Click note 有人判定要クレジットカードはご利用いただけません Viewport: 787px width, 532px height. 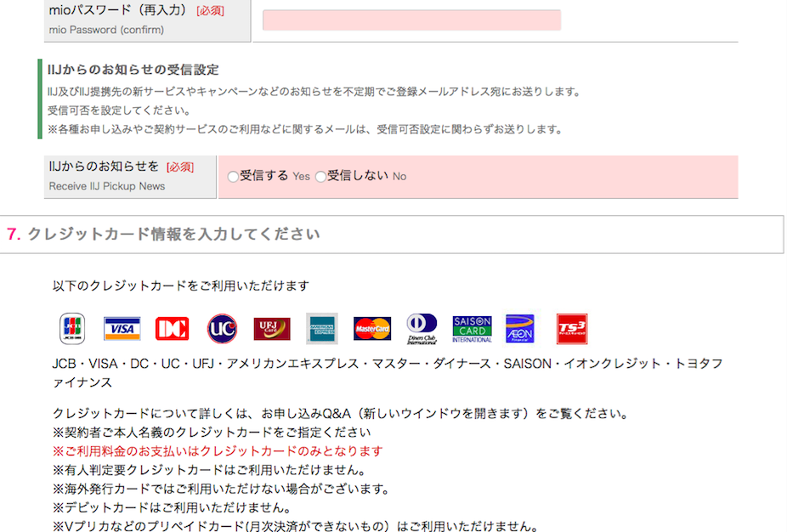[x=209, y=470]
